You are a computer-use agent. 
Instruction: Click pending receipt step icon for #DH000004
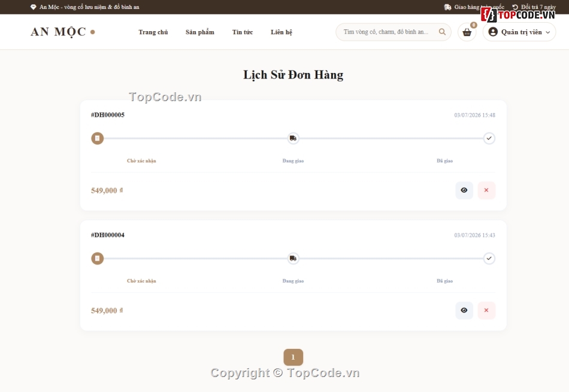point(97,259)
